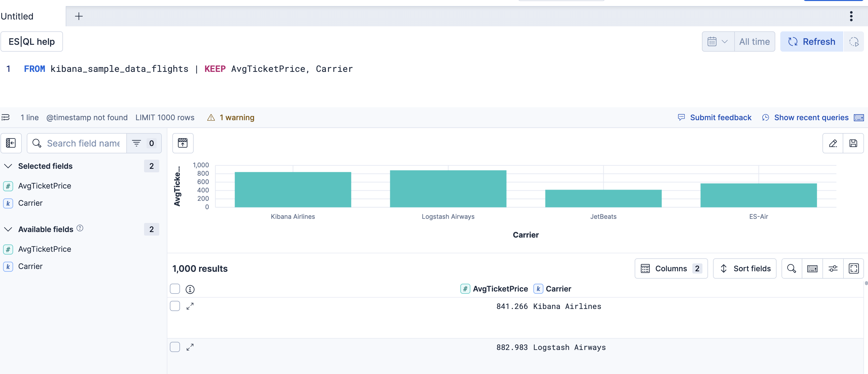The width and height of the screenshot is (868, 374).
Task: Click the hide chart icon above the histogram
Action: pyautogui.click(x=183, y=143)
